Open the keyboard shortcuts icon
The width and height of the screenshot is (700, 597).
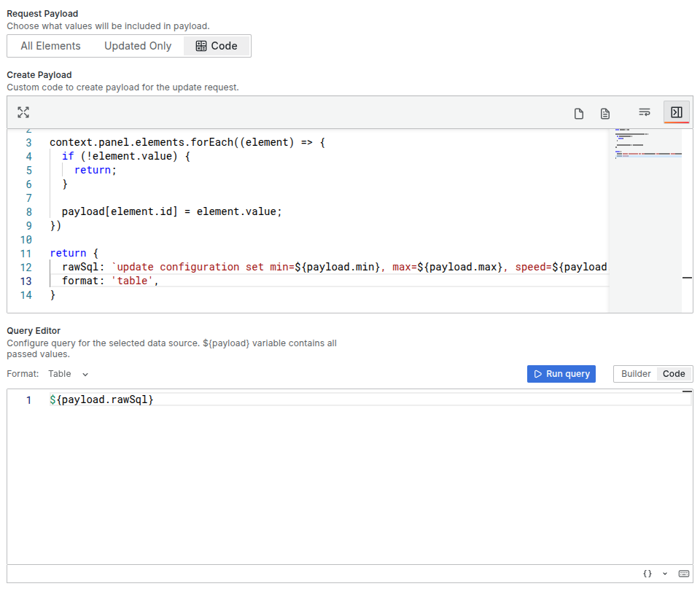(683, 574)
